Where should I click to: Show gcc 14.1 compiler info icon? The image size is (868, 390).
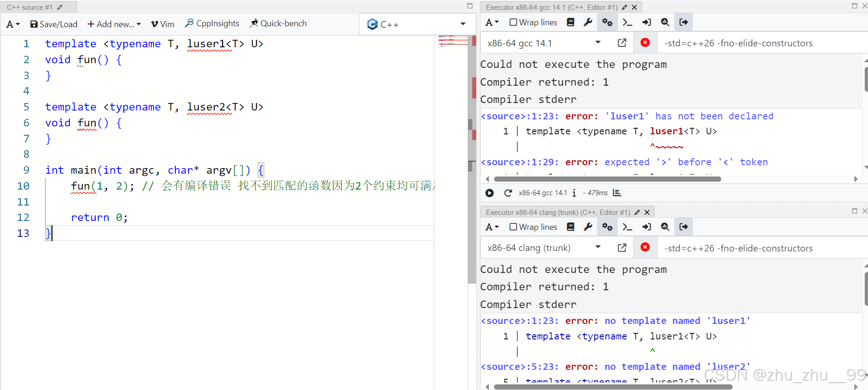click(574, 193)
